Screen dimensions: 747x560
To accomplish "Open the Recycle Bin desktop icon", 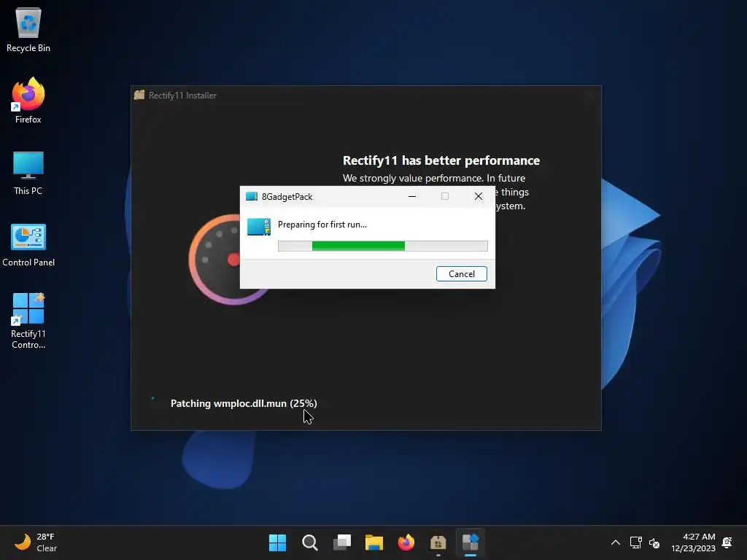I will 28,29.
